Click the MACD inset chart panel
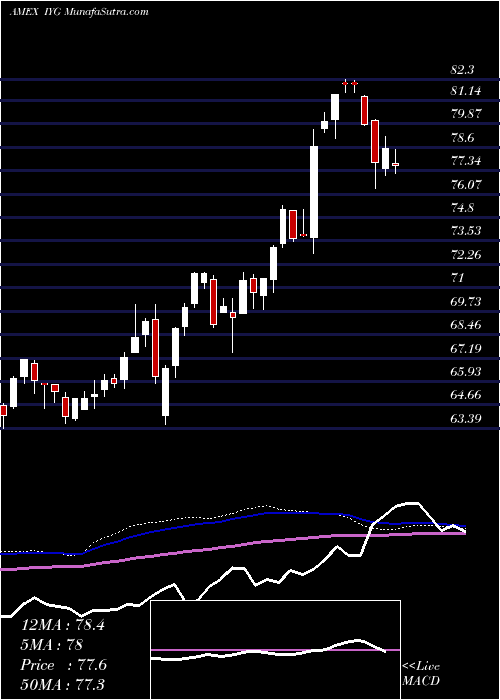This screenshot has width=500, height=700. coord(276,650)
